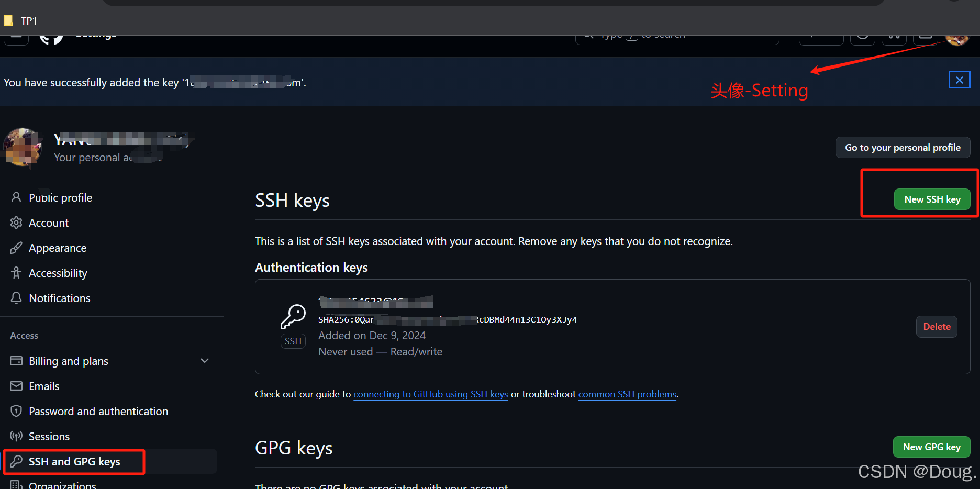Click the Sessions broadcast icon
This screenshot has height=489, width=980.
pyautogui.click(x=16, y=436)
